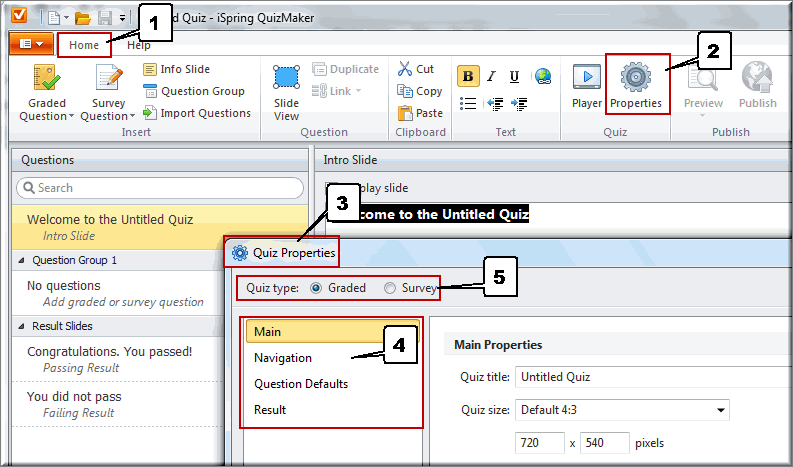The width and height of the screenshot is (793, 467).
Task: Click the Paste clipboard button
Action: click(420, 113)
